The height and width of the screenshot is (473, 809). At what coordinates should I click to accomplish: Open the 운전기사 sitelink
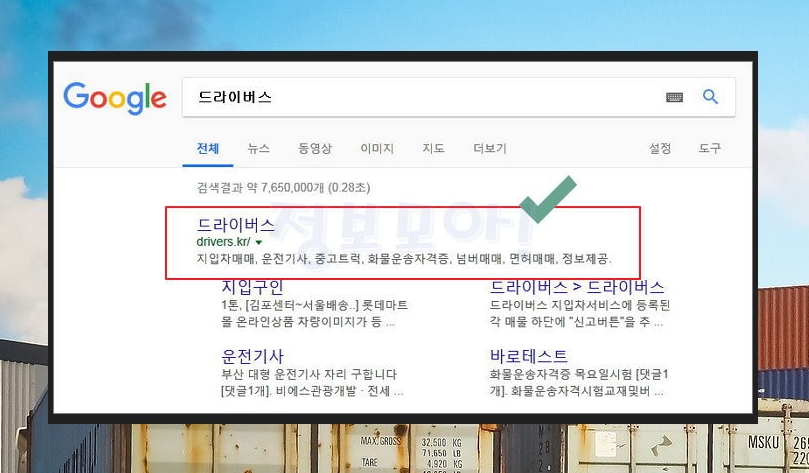[x=252, y=356]
